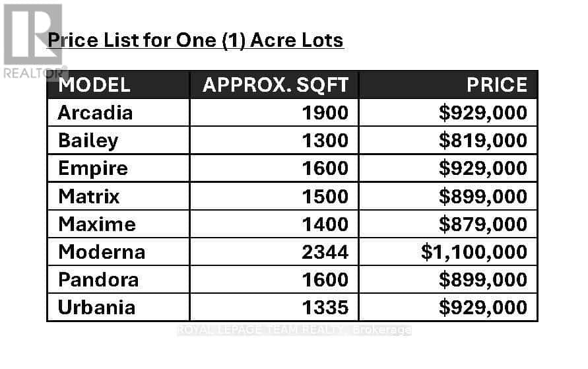Viewport: 588px width, 369px height.
Task: Select the PRICE column header
Action: point(496,85)
